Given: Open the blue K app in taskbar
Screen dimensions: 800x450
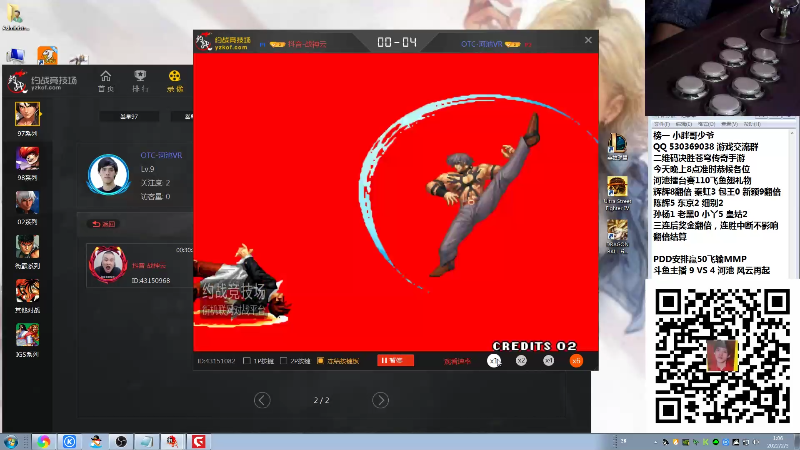Looking at the screenshot, I should click(69, 442).
